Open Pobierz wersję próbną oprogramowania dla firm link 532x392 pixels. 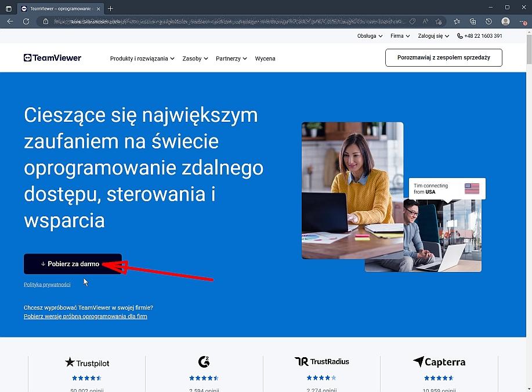coord(85,317)
